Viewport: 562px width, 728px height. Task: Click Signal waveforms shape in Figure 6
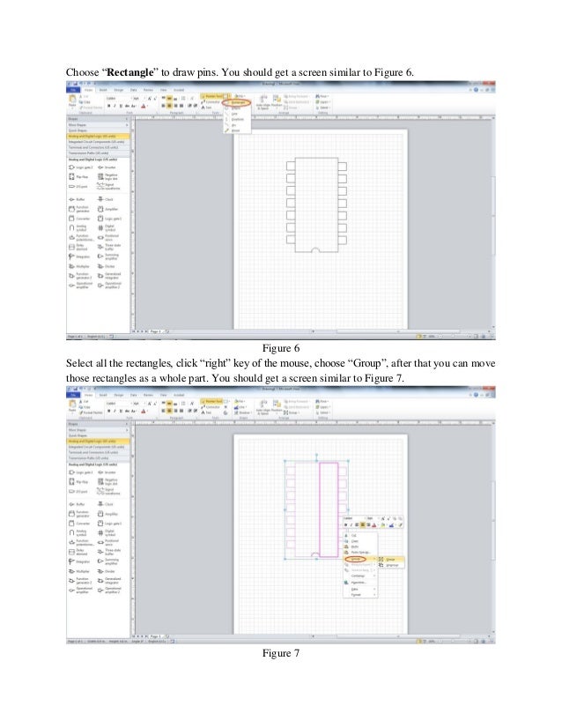coord(108,186)
